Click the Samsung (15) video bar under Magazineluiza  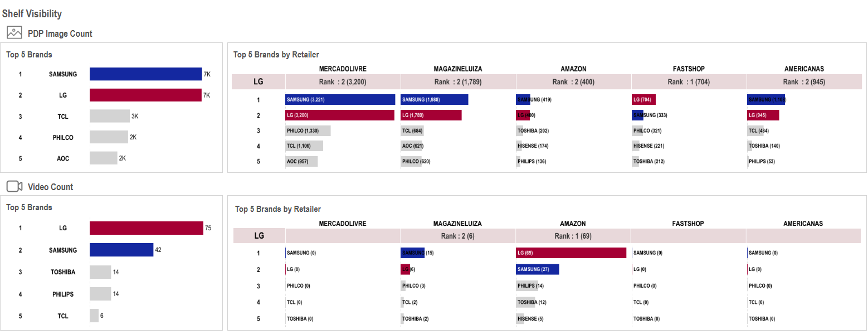[x=412, y=253]
